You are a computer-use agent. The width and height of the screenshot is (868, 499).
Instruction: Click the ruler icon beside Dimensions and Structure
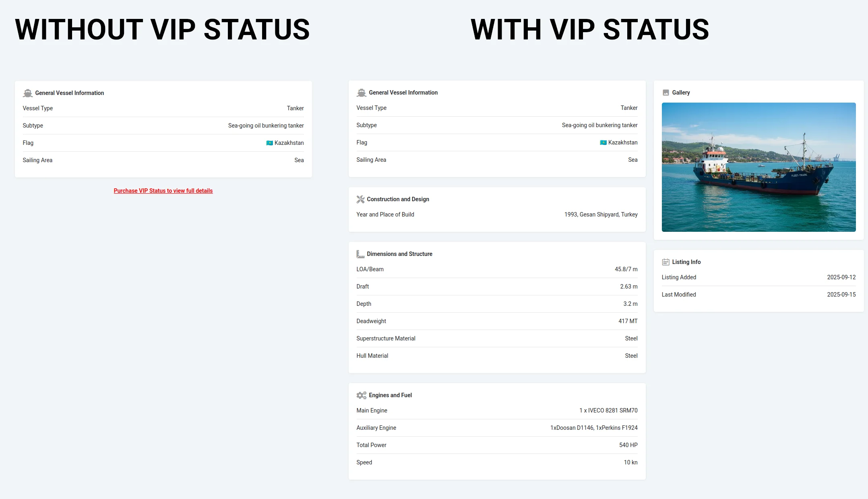(x=360, y=254)
